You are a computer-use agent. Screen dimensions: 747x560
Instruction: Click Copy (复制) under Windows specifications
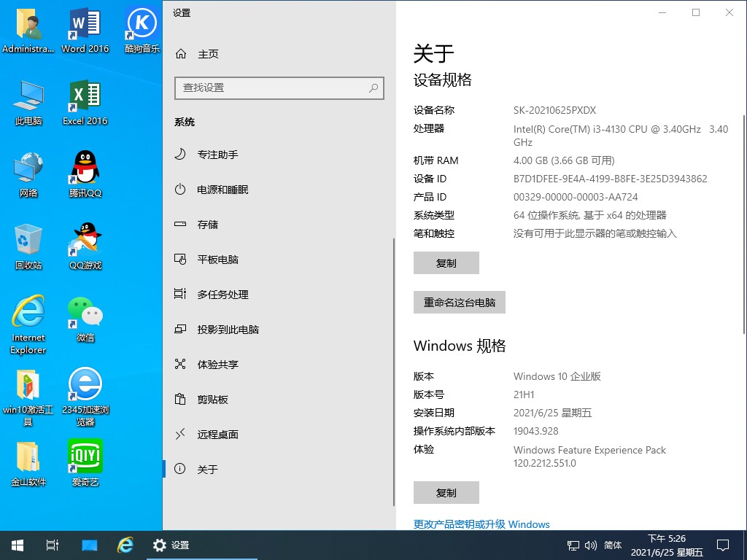tap(446, 493)
